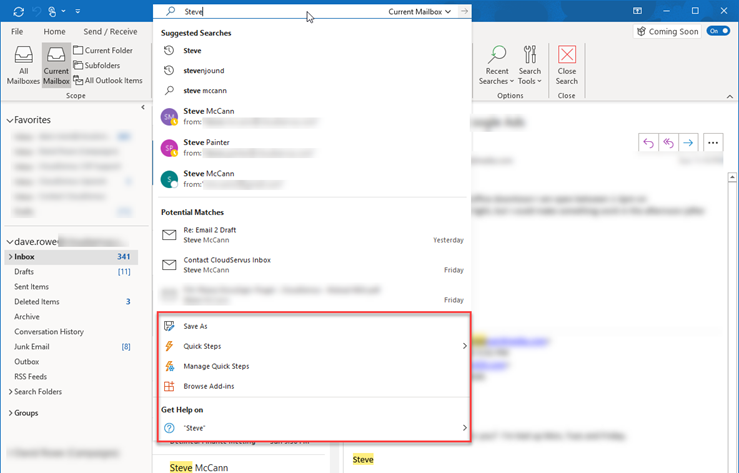Click the Coming Soon button
The width and height of the screenshot is (739, 473).
pos(667,32)
